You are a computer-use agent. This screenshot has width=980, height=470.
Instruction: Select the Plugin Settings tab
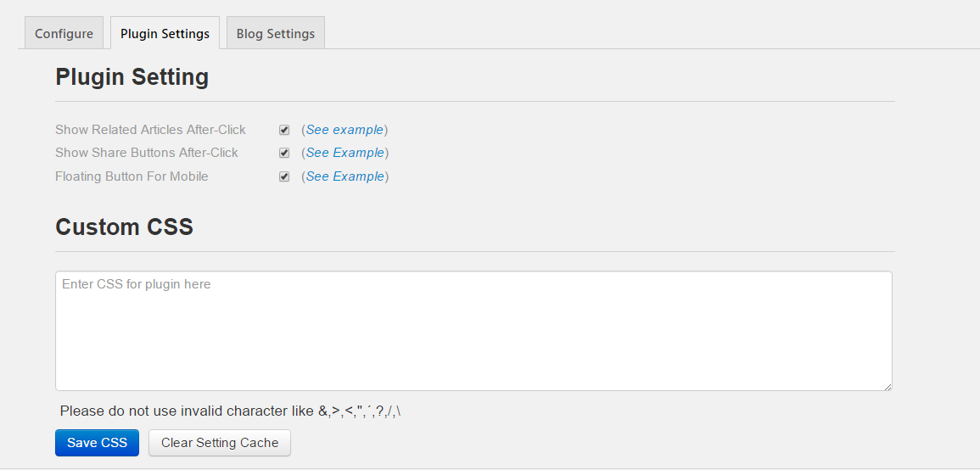(165, 34)
